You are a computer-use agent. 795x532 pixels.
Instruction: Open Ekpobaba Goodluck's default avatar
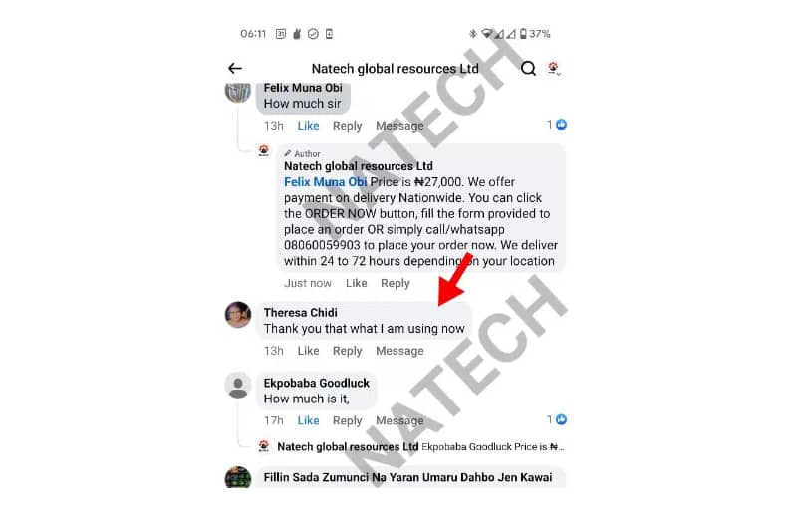(238, 385)
